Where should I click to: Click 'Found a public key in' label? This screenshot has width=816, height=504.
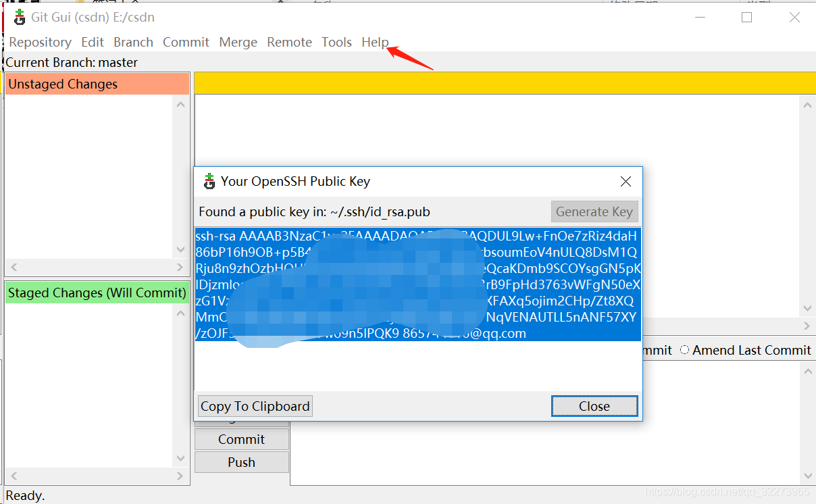(x=314, y=211)
